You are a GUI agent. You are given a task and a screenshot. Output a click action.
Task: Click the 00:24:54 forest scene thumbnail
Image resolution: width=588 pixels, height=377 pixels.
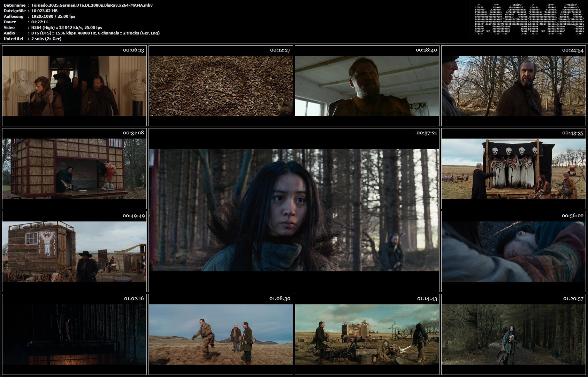tap(513, 86)
